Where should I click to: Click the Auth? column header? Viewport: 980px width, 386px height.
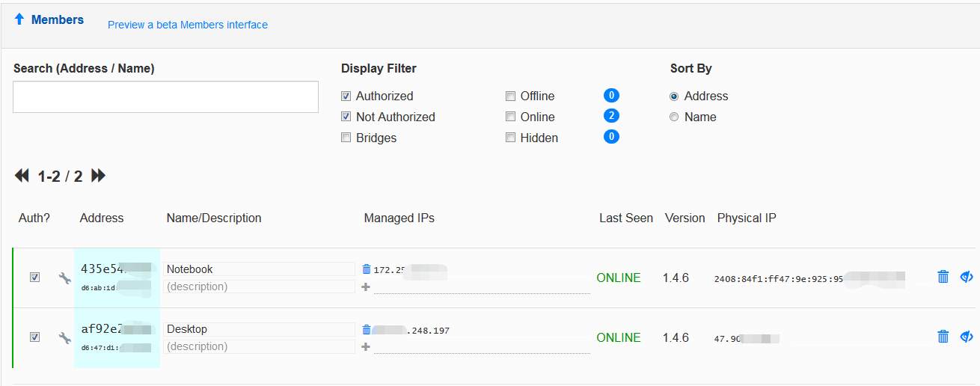(x=34, y=218)
